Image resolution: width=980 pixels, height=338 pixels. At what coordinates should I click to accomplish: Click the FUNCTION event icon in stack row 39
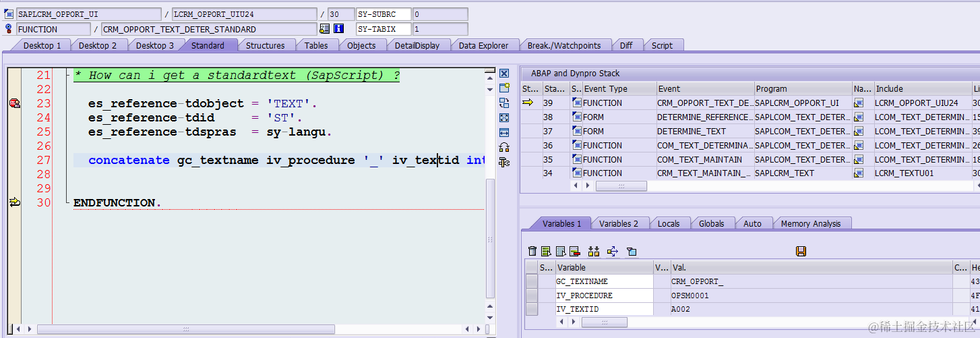[x=576, y=103]
